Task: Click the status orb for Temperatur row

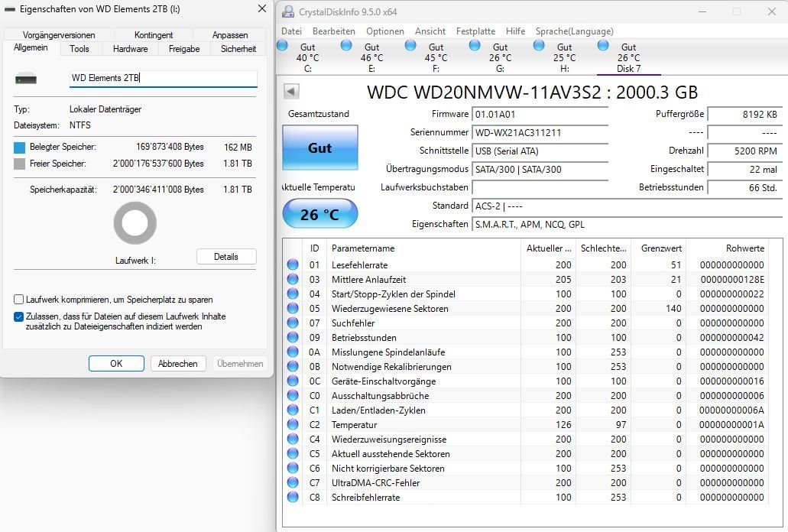Action: click(293, 424)
